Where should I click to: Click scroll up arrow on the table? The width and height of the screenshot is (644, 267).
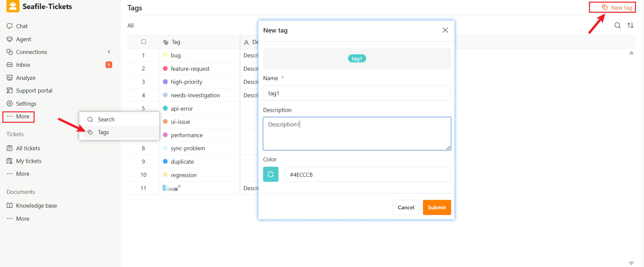[x=631, y=53]
